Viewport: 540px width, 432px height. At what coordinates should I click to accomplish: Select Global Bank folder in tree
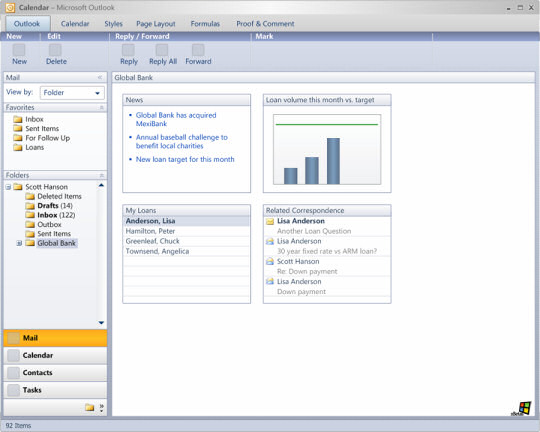point(51,243)
